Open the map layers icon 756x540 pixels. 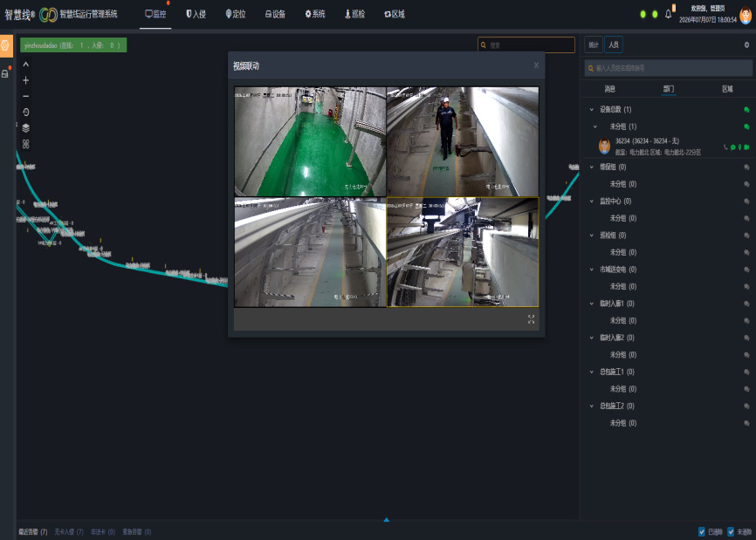coord(26,128)
